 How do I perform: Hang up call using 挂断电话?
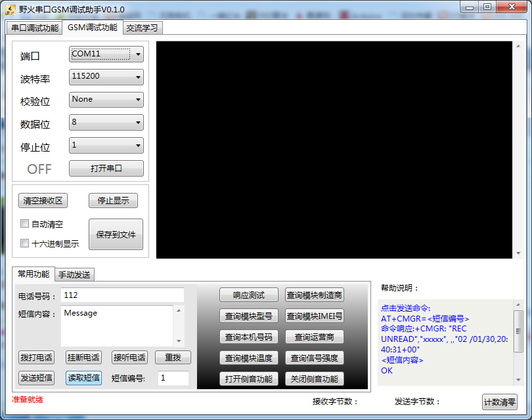(x=83, y=358)
